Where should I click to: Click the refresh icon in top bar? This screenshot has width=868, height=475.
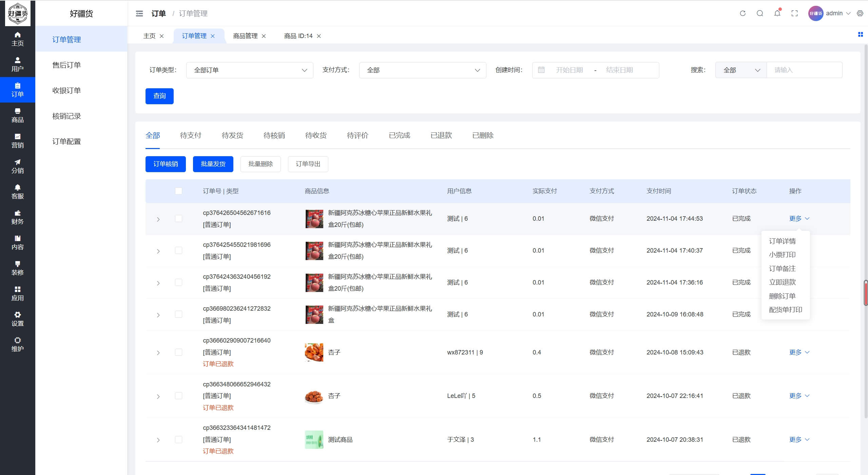pos(742,13)
